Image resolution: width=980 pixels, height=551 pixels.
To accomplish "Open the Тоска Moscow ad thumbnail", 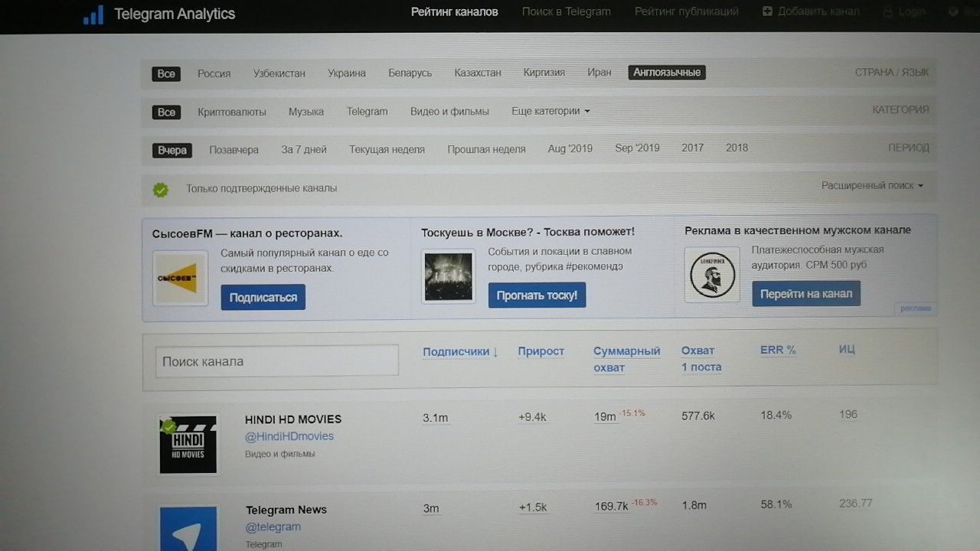I will 448,275.
